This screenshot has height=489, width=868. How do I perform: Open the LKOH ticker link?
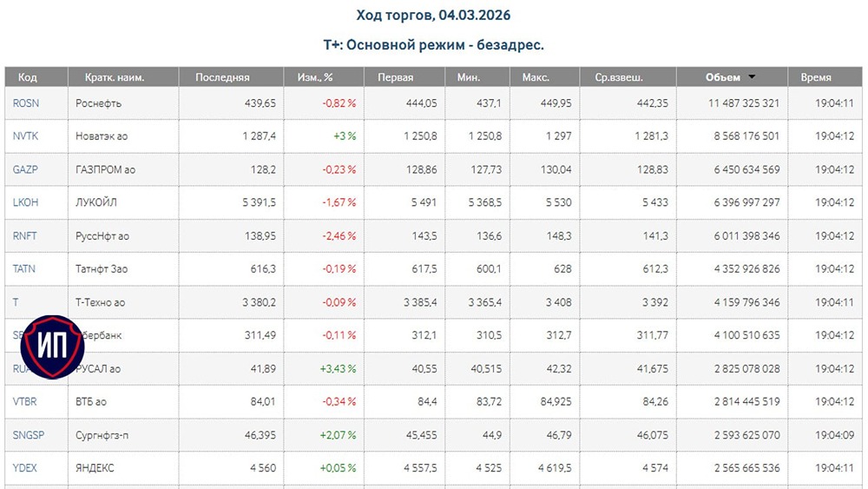tap(26, 202)
